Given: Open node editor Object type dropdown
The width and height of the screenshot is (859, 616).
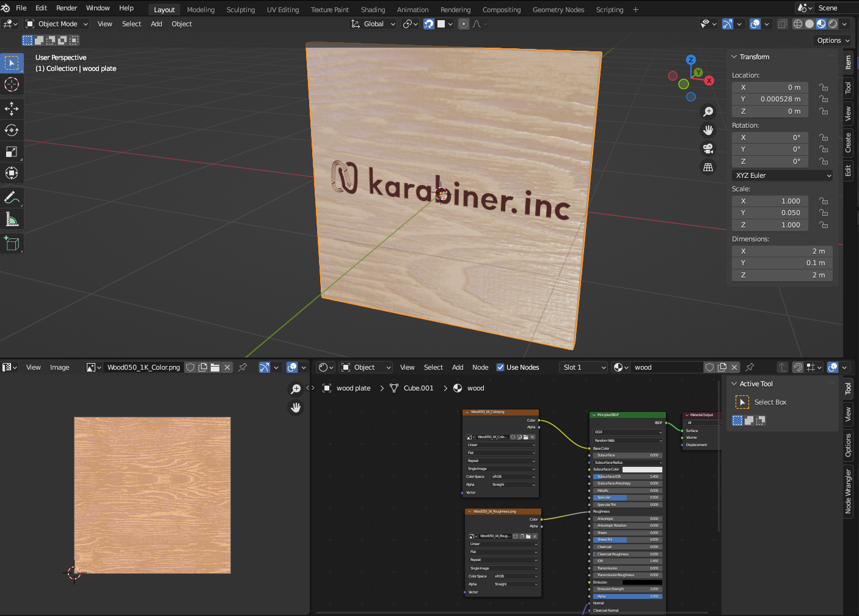Looking at the screenshot, I should click(x=365, y=367).
